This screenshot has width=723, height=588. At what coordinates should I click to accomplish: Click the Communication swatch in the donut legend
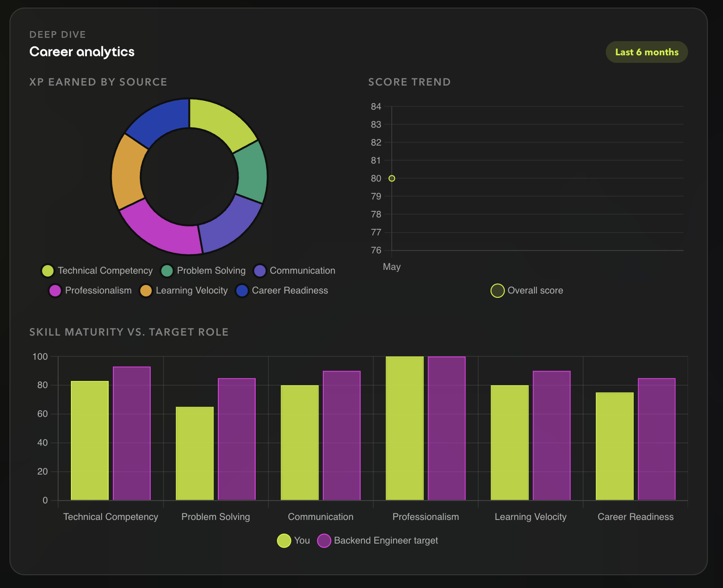260,271
